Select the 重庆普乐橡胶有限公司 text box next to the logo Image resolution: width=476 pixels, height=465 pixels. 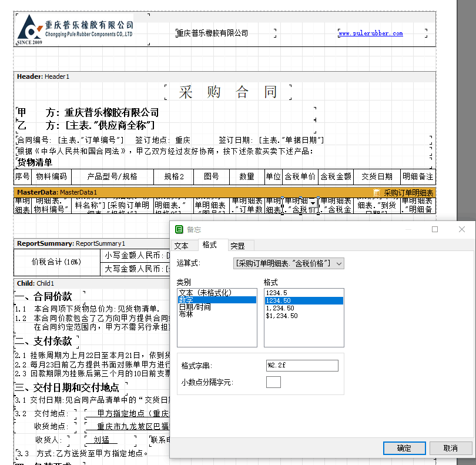tap(226, 33)
